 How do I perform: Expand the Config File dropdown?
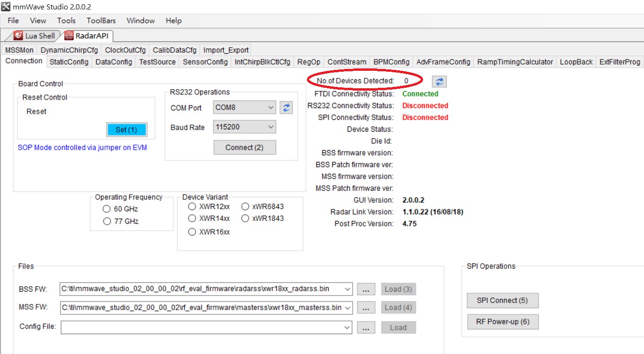(348, 327)
